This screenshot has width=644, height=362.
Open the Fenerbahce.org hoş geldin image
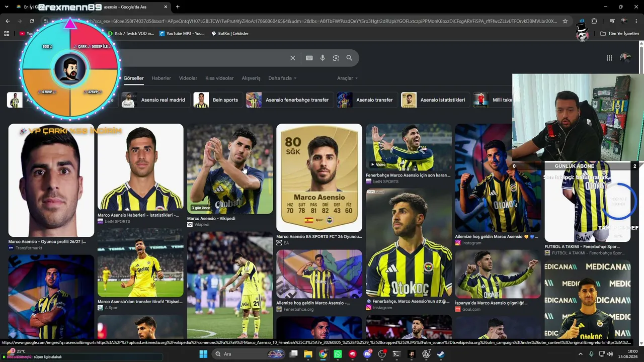319,275
